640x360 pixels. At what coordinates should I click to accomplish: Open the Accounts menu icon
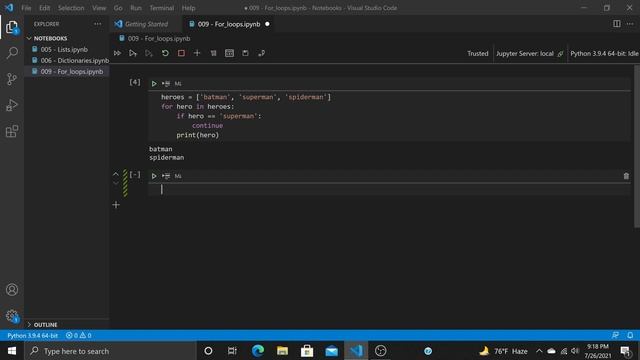click(x=12, y=289)
